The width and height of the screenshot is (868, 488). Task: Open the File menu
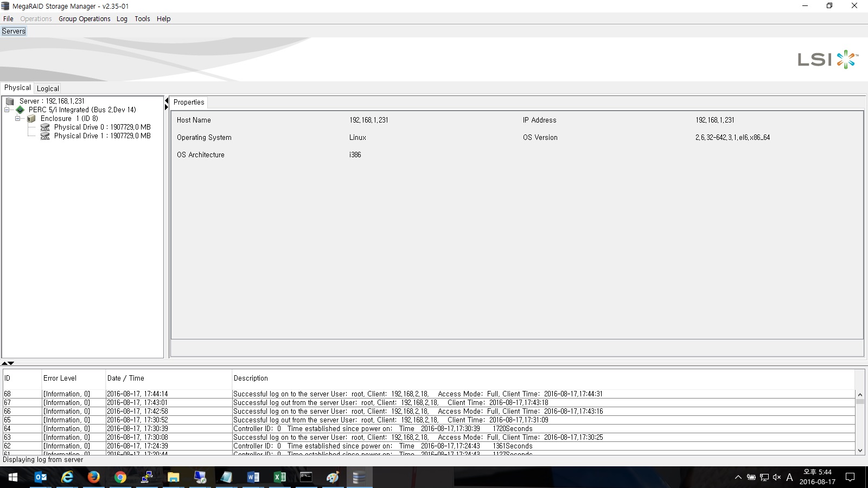[8, 19]
